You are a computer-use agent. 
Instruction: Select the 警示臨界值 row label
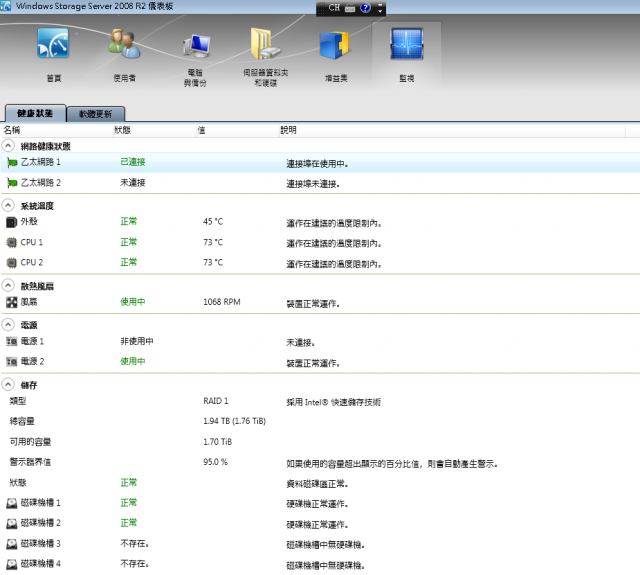(30, 462)
